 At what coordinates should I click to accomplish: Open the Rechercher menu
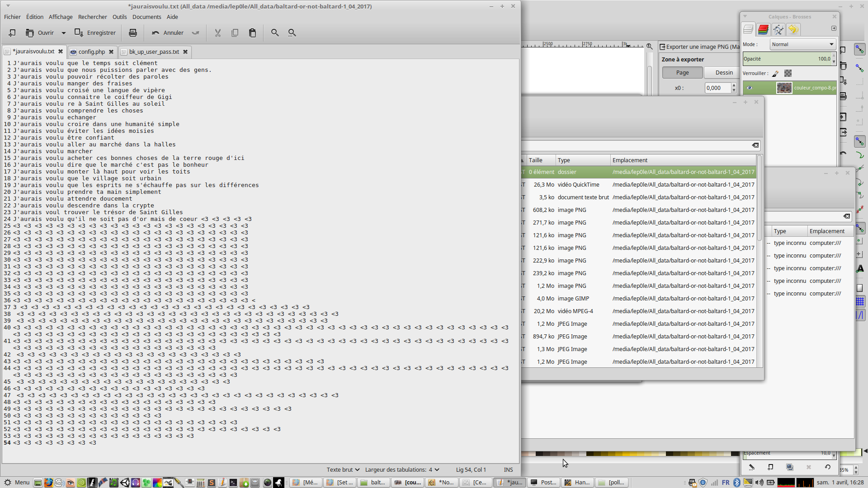click(92, 17)
